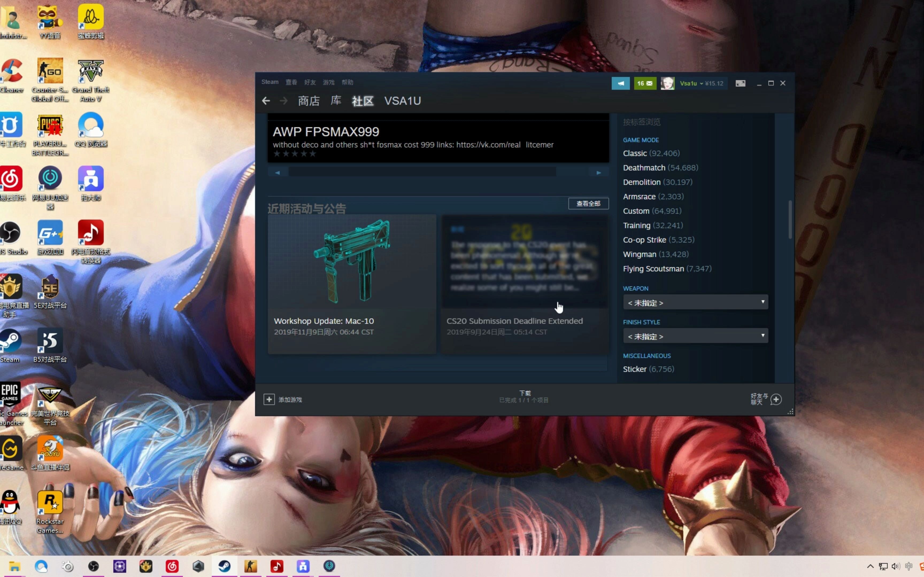Click the Vsa1u profile avatar
This screenshot has height=577, width=924.
[x=667, y=83]
